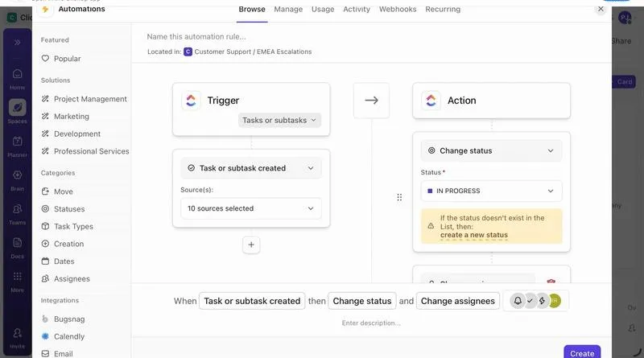Click the bell notification icon in summary bar
644x358 pixels.
click(518, 301)
